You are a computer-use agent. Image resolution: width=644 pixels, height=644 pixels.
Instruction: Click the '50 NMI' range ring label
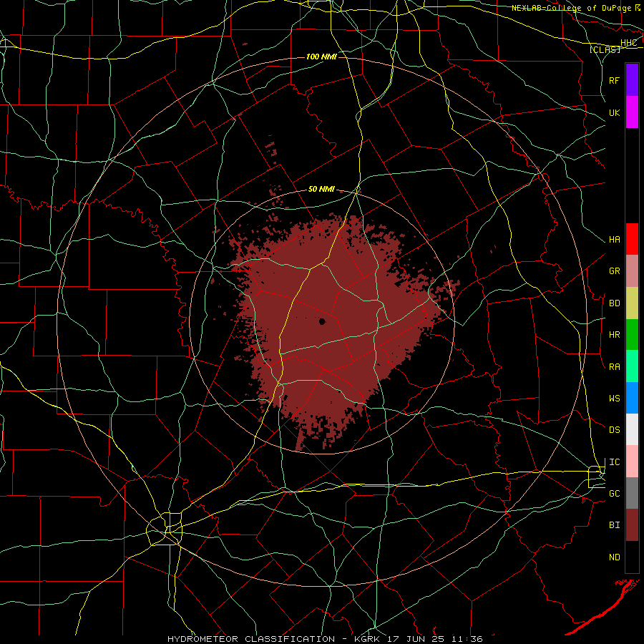click(321, 189)
